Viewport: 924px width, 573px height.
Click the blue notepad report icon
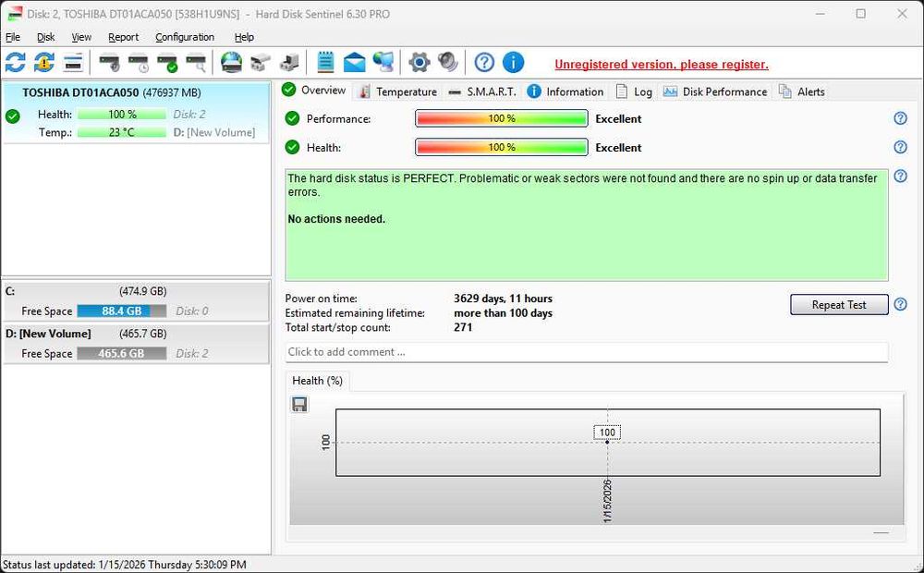click(x=325, y=62)
